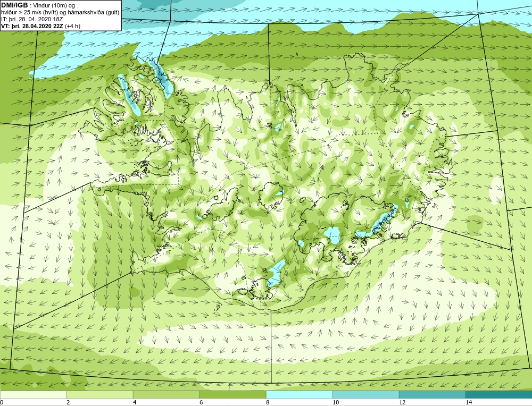532x406 pixels.
Task: Click the 8–10 m/s light cyan legend swatch
Action: point(299,394)
